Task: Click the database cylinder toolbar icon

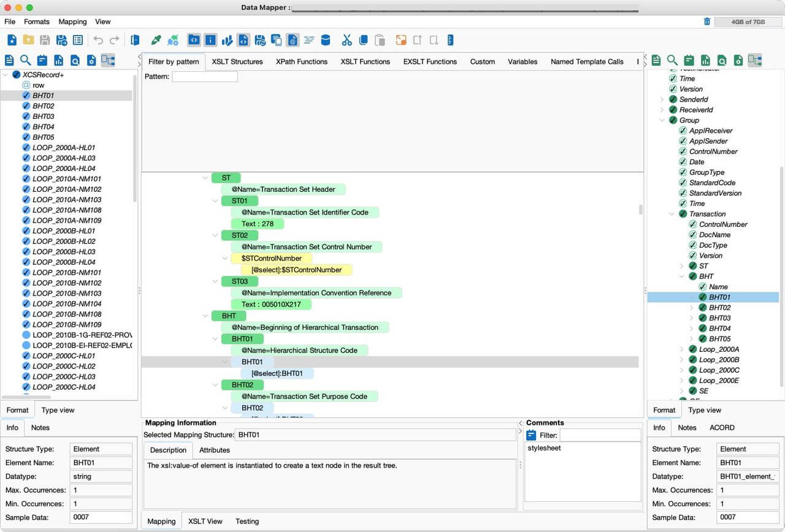Action: pos(326,40)
